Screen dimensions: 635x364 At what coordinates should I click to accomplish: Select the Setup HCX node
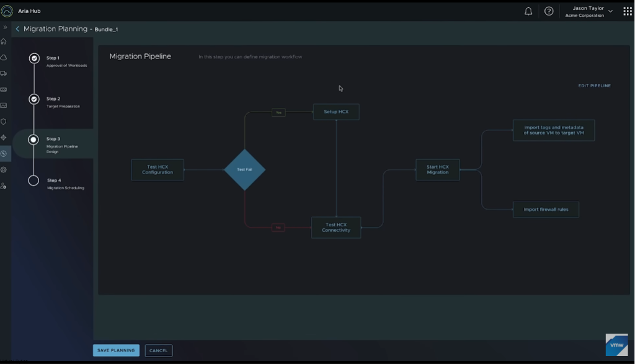(336, 112)
